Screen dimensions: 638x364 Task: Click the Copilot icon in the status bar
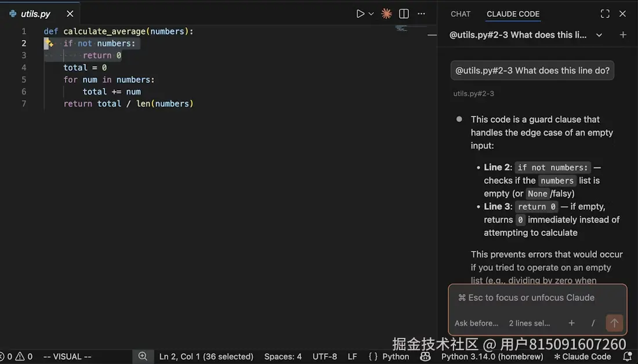click(x=425, y=356)
